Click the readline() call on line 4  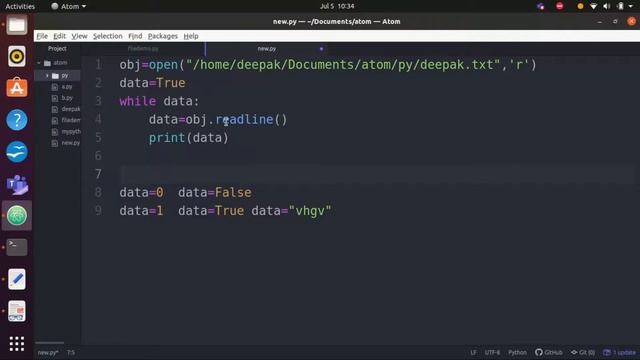tap(251, 120)
